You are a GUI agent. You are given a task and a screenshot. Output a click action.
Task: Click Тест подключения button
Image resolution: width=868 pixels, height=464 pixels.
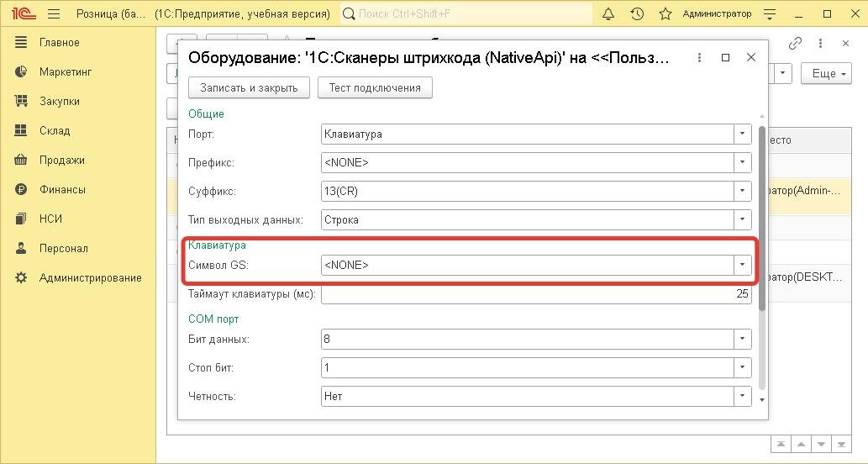coord(375,87)
